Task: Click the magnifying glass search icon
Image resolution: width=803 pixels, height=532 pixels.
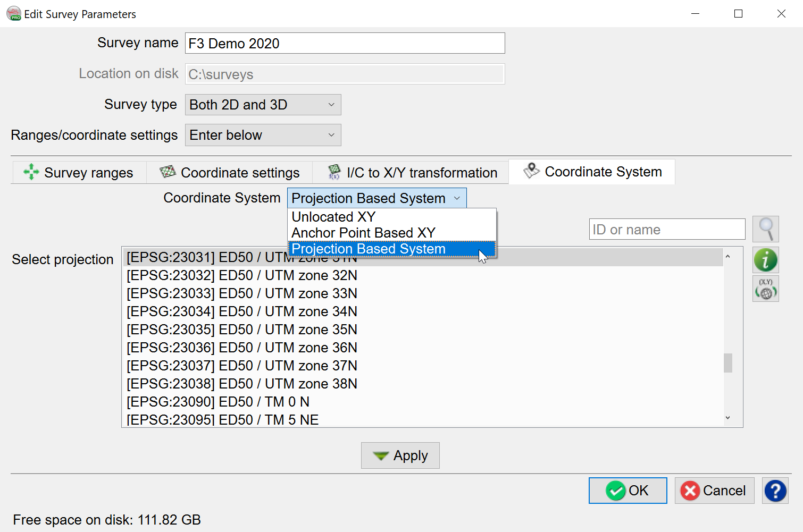Action: (765, 229)
